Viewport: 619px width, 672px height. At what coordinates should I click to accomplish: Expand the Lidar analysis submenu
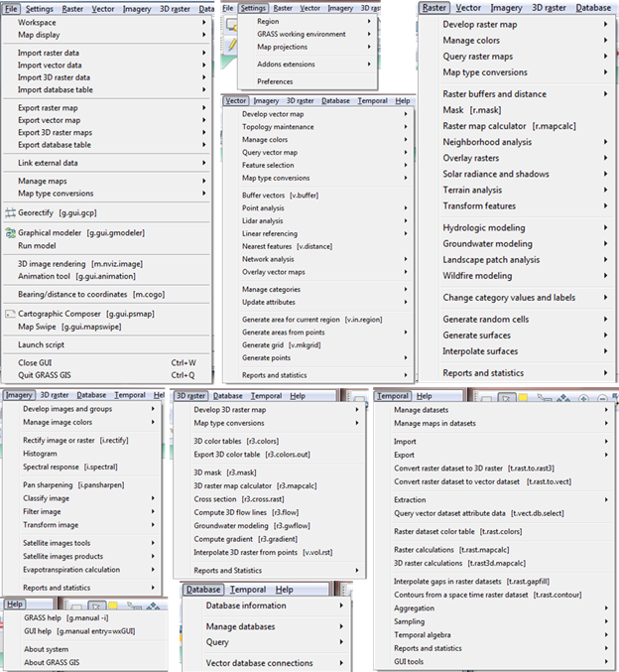[405, 220]
